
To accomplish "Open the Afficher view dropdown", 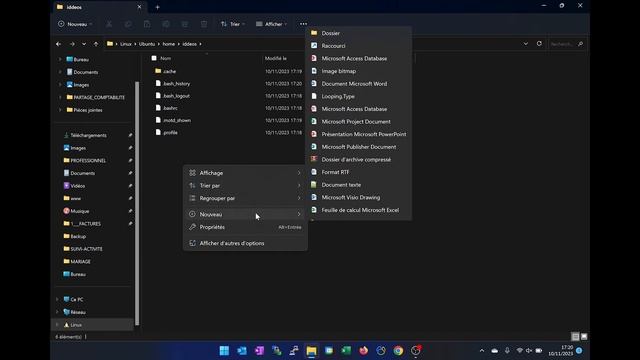I will (x=271, y=24).
